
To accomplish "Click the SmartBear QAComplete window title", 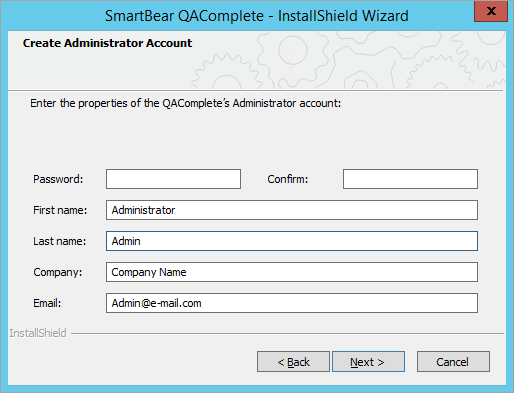I will [257, 16].
